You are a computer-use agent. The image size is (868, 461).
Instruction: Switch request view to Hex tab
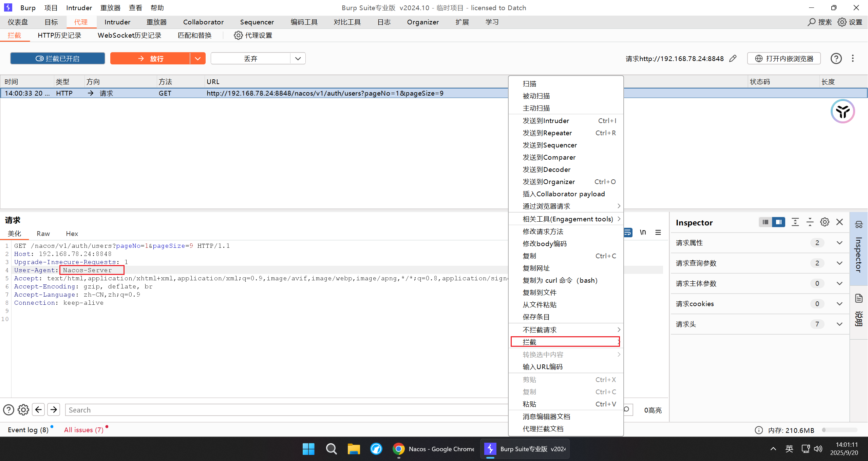click(72, 234)
